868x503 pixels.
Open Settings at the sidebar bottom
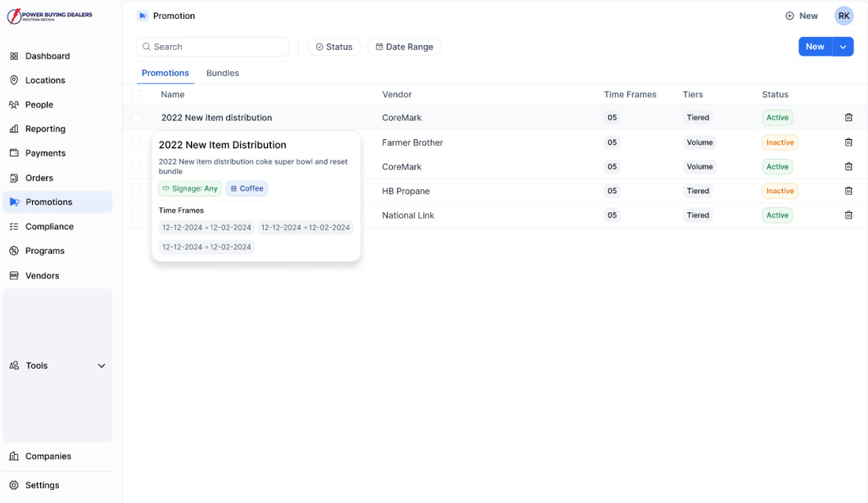[x=42, y=485]
